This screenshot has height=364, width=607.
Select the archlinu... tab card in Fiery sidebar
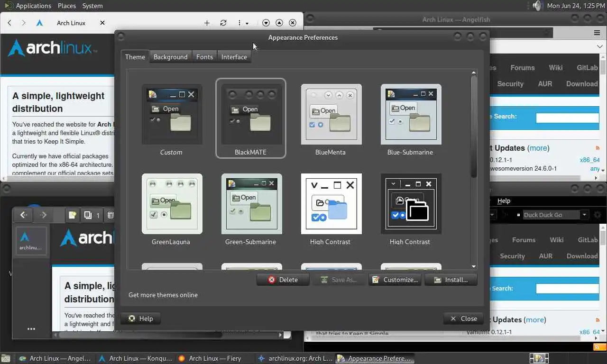pos(31,241)
